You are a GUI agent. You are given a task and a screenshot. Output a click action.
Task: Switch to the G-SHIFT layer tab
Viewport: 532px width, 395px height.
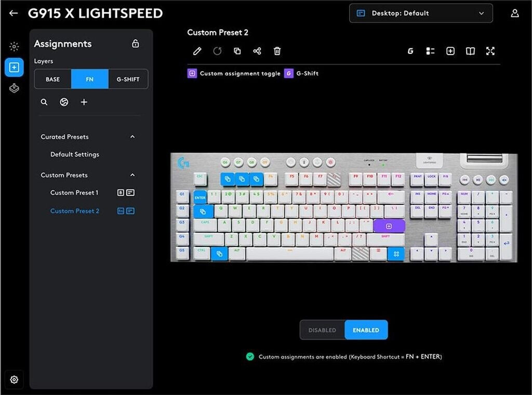click(x=128, y=79)
